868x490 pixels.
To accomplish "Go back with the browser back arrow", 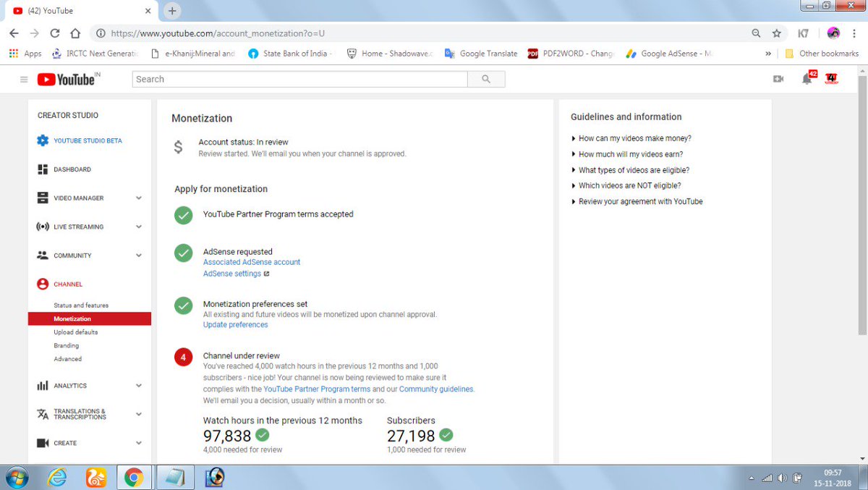I will coord(14,33).
